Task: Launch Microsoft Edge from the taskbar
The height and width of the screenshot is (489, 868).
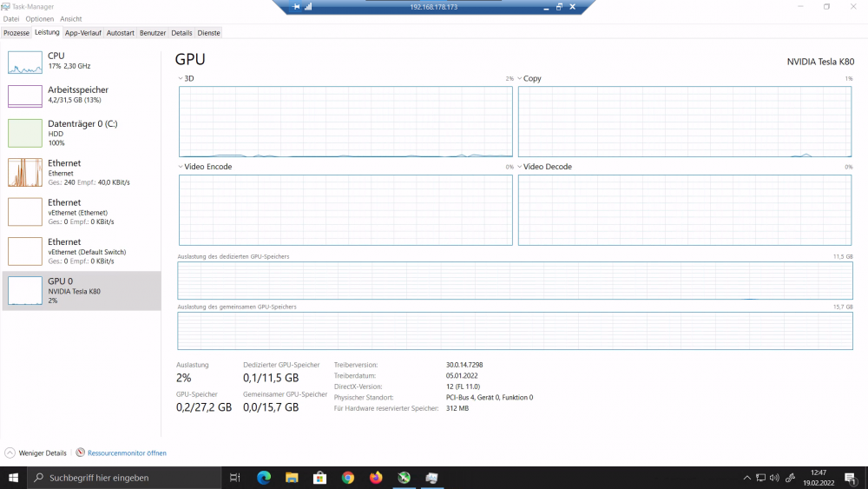Action: point(264,478)
